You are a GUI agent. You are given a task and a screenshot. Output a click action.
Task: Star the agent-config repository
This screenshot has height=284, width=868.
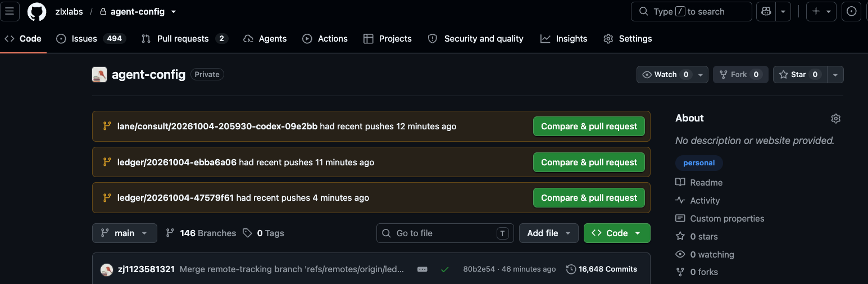click(x=800, y=75)
